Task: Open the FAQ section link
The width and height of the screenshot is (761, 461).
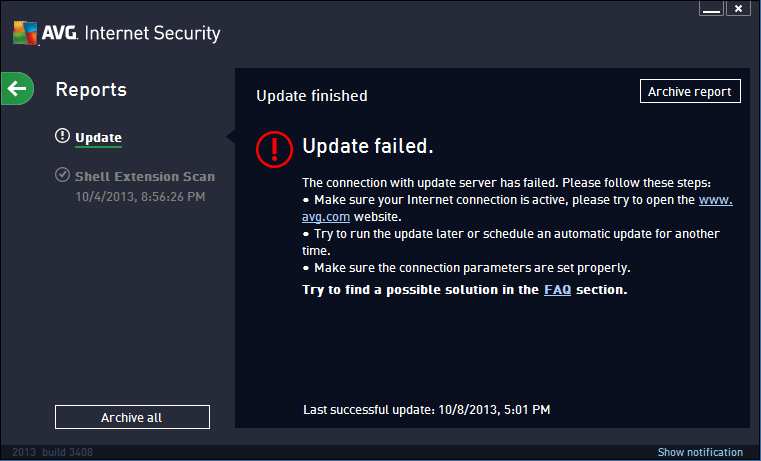Action: (x=557, y=290)
